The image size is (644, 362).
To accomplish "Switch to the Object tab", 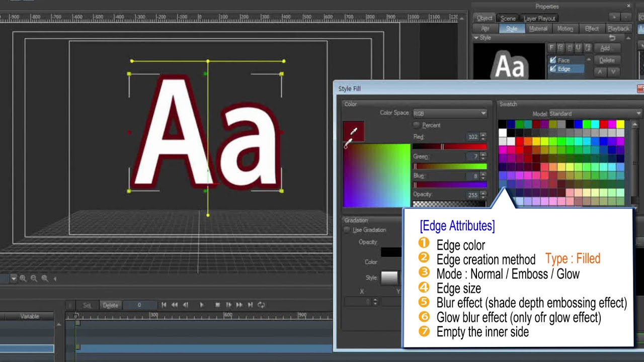I will tap(485, 18).
